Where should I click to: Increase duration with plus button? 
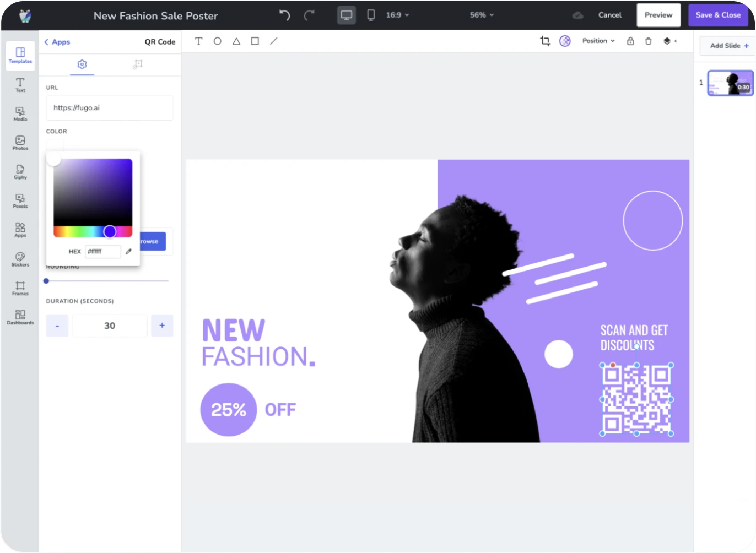[x=162, y=326]
